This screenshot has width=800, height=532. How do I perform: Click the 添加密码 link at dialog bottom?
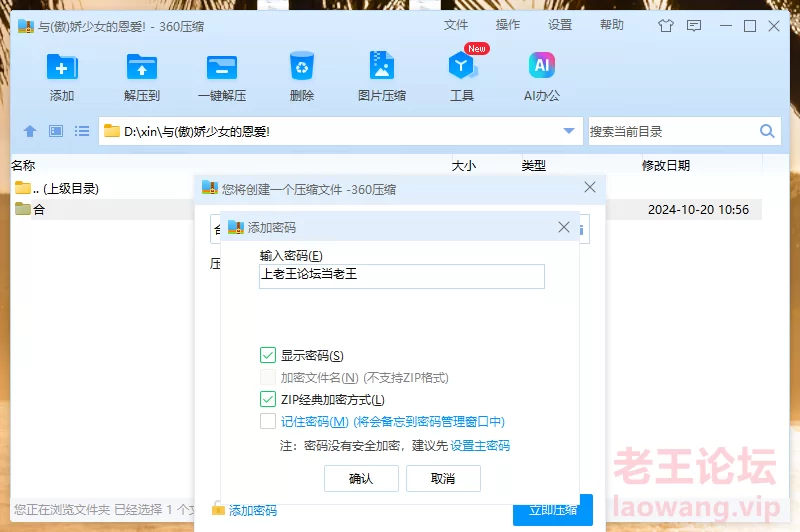253,511
